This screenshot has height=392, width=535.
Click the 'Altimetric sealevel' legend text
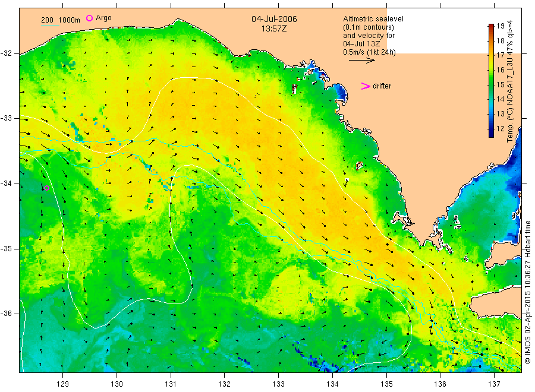[373, 19]
